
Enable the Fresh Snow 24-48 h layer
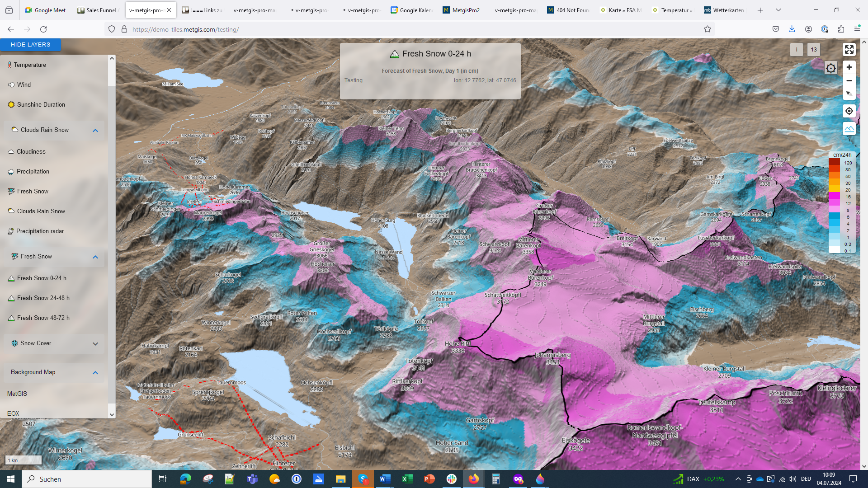pos(43,298)
